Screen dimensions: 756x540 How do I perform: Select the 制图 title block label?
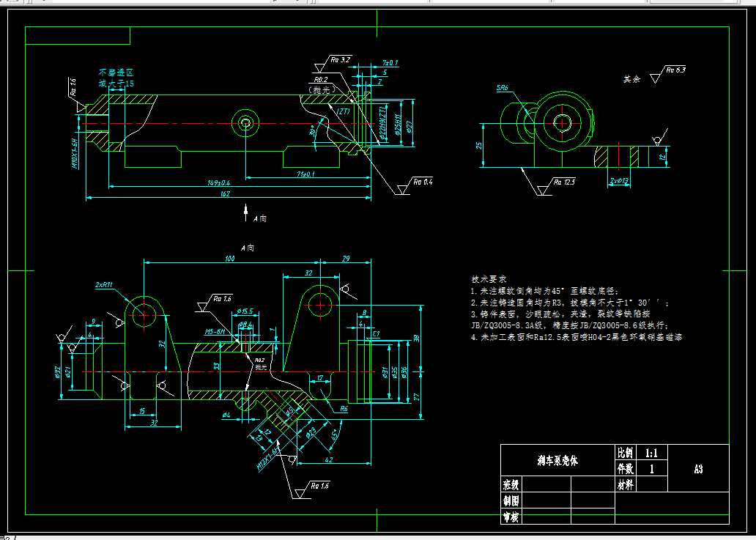(511, 500)
